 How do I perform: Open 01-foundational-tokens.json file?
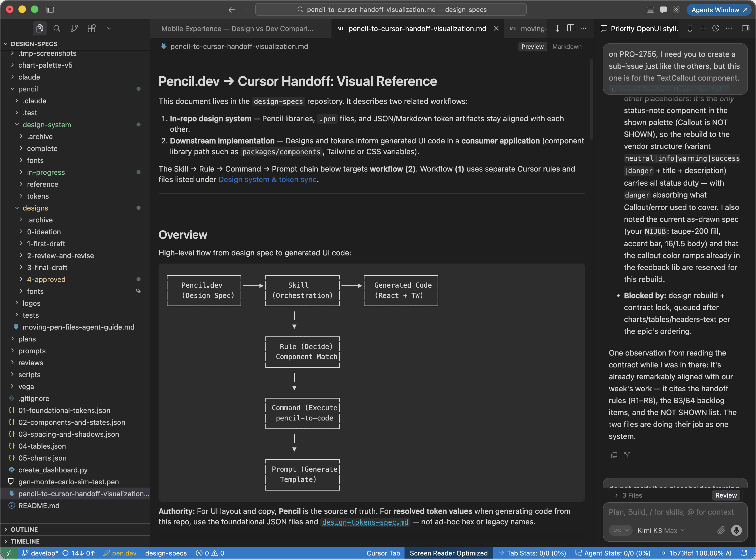(75, 410)
